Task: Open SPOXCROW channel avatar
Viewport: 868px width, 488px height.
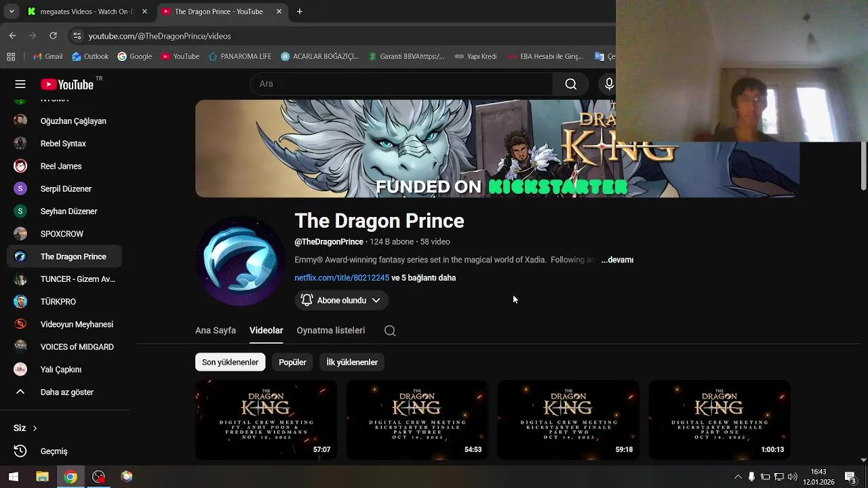Action: [20, 234]
